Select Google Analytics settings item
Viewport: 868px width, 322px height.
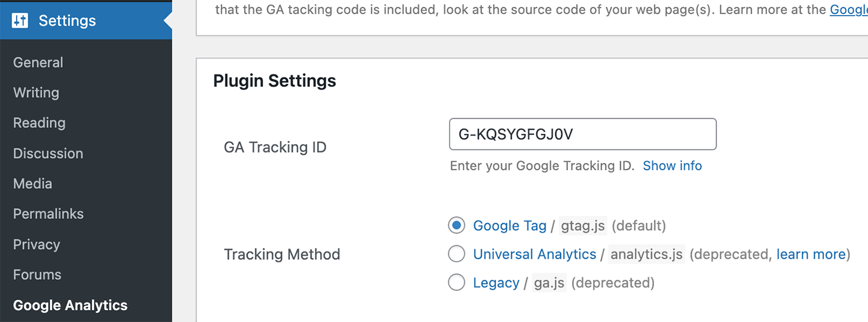point(71,305)
